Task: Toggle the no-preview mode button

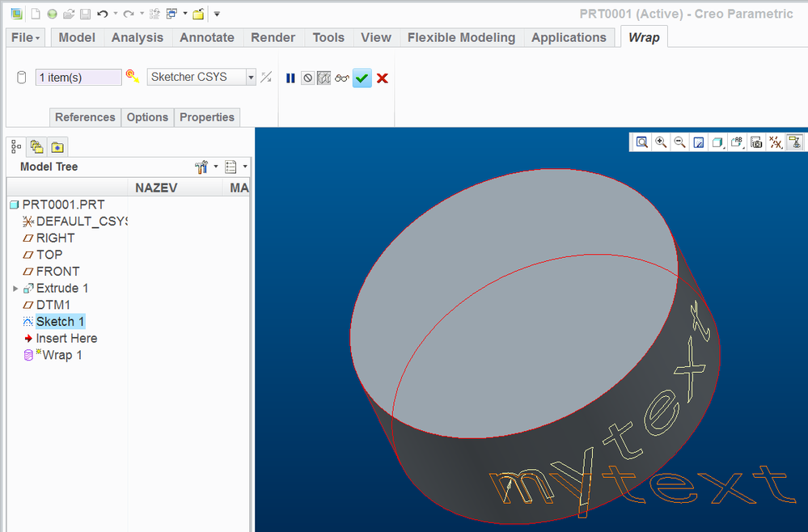Action: click(x=307, y=78)
